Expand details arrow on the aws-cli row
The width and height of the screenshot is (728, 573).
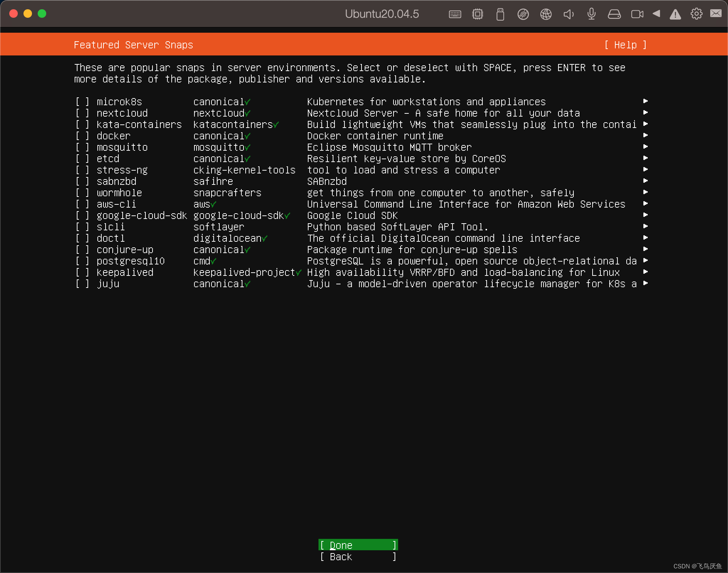click(x=646, y=204)
